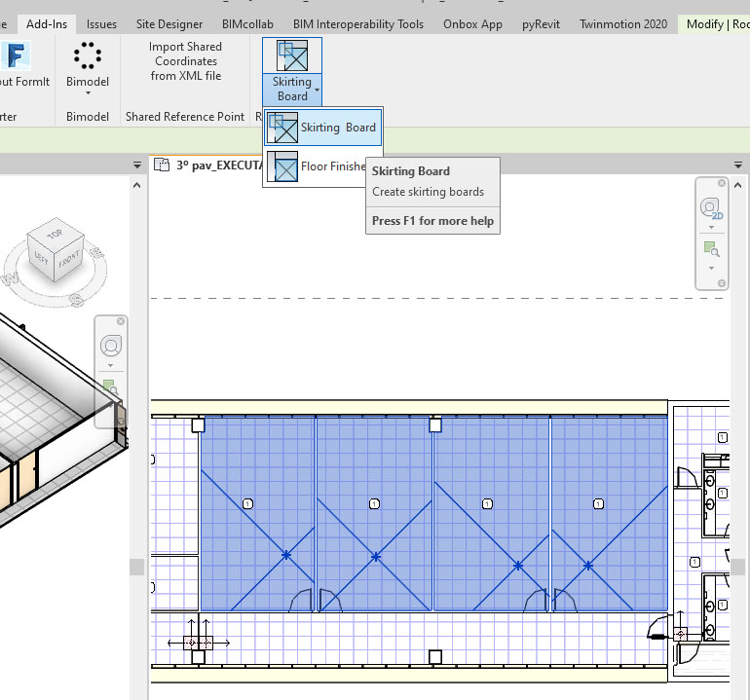Image resolution: width=750 pixels, height=700 pixels.
Task: Click the ViewCube TOP face
Action: pos(55,234)
